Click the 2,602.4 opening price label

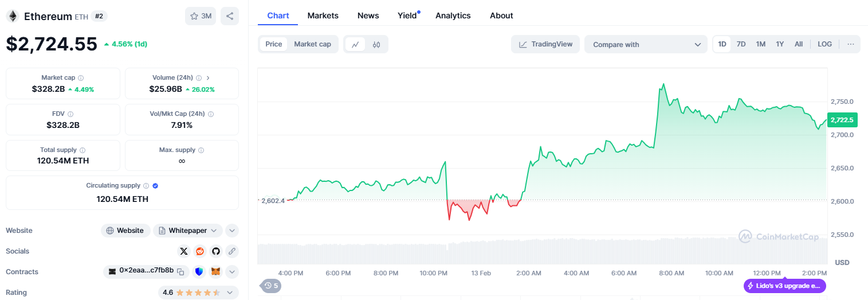click(273, 201)
